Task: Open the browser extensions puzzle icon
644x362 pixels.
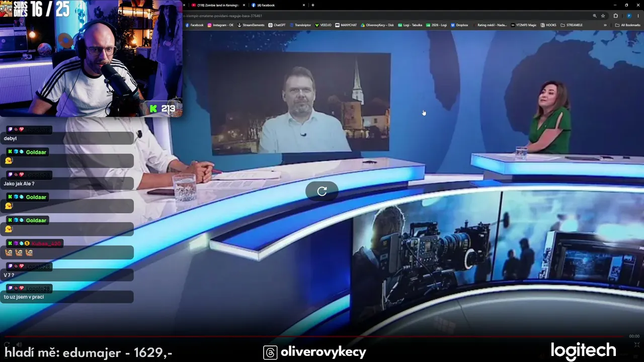Action: tap(615, 16)
